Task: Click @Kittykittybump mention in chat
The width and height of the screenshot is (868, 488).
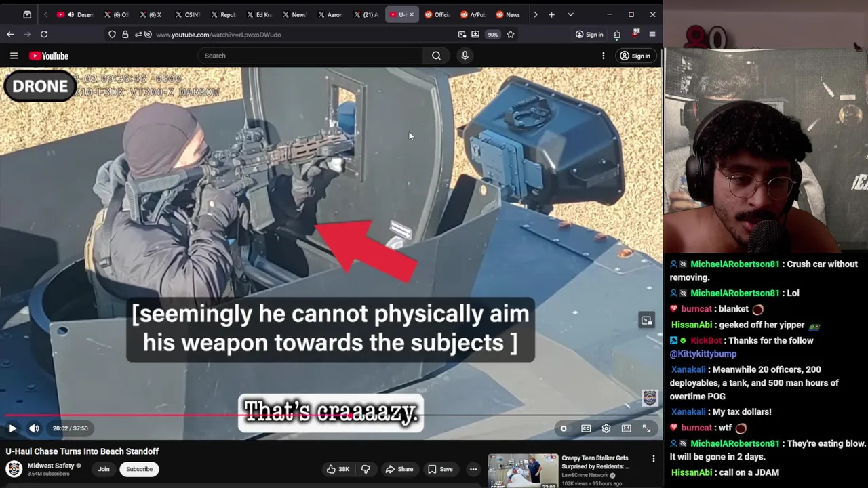Action: pos(703,354)
